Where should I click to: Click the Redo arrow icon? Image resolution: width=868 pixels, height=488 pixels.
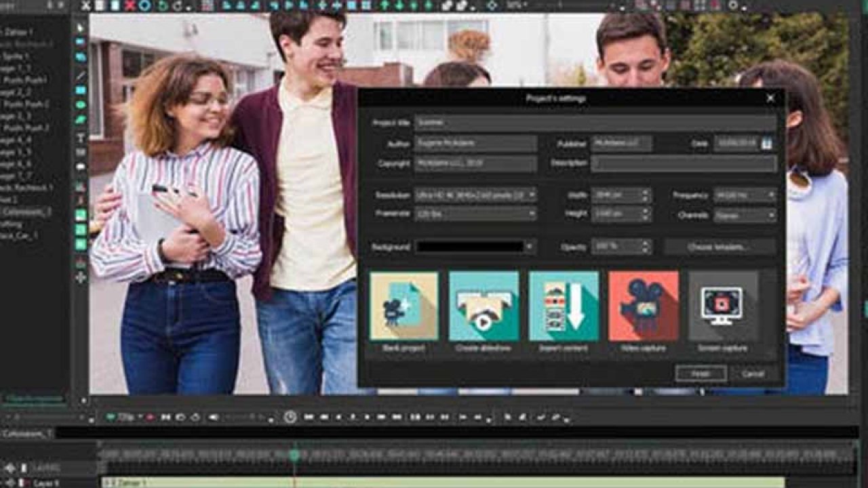(x=178, y=5)
